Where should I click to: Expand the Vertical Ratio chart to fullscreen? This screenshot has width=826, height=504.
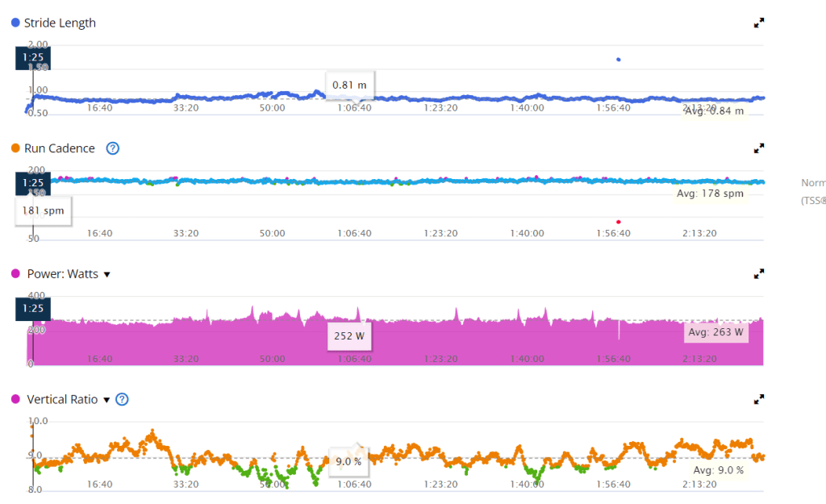(x=758, y=399)
